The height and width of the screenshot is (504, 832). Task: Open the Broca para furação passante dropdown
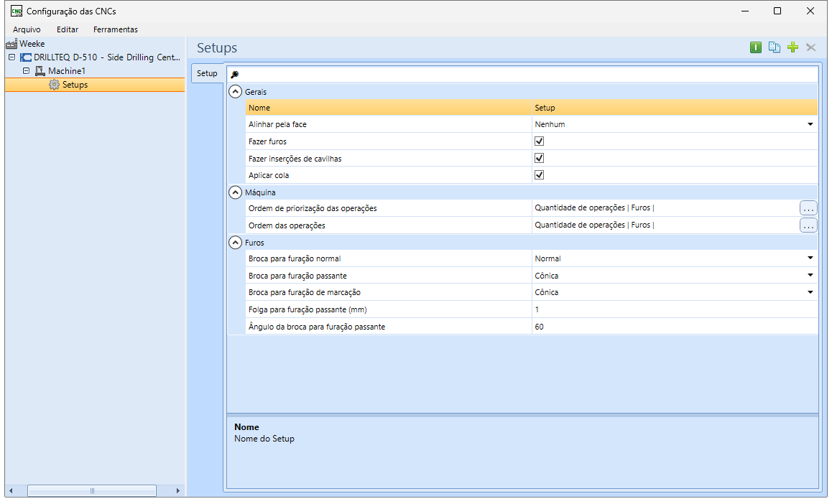(810, 276)
